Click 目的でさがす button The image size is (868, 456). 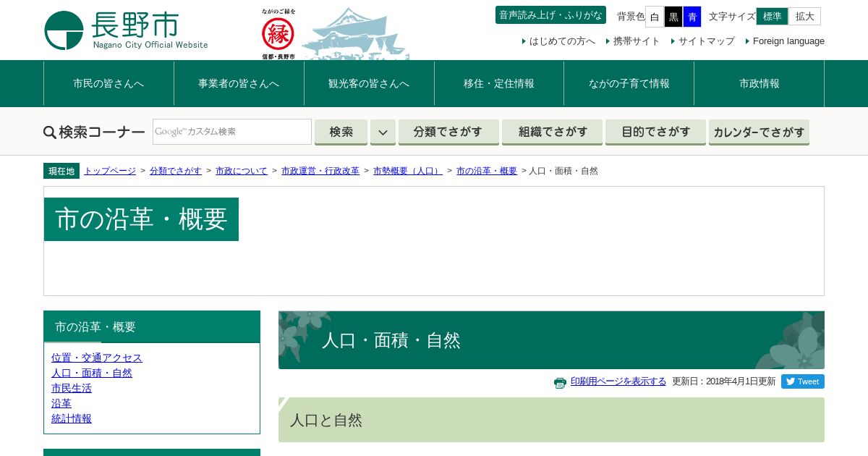tap(655, 132)
